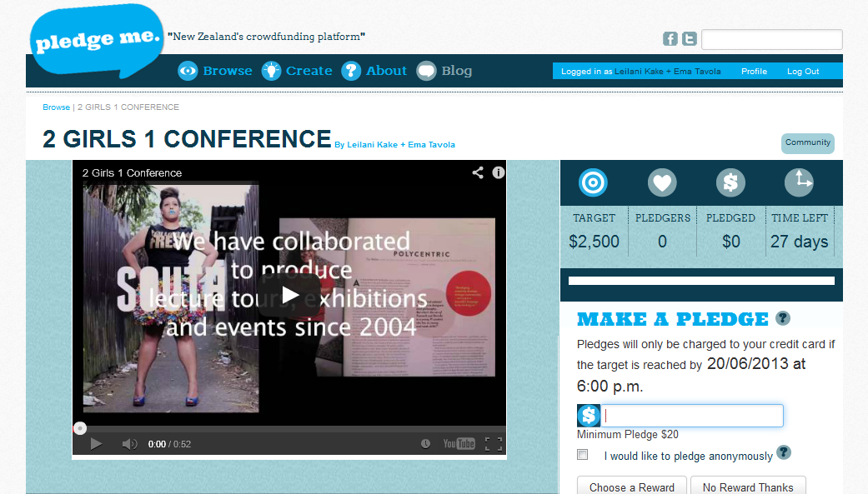Click the YouTube logo in the player
Viewport: 868px width, 494px height.
click(459, 444)
